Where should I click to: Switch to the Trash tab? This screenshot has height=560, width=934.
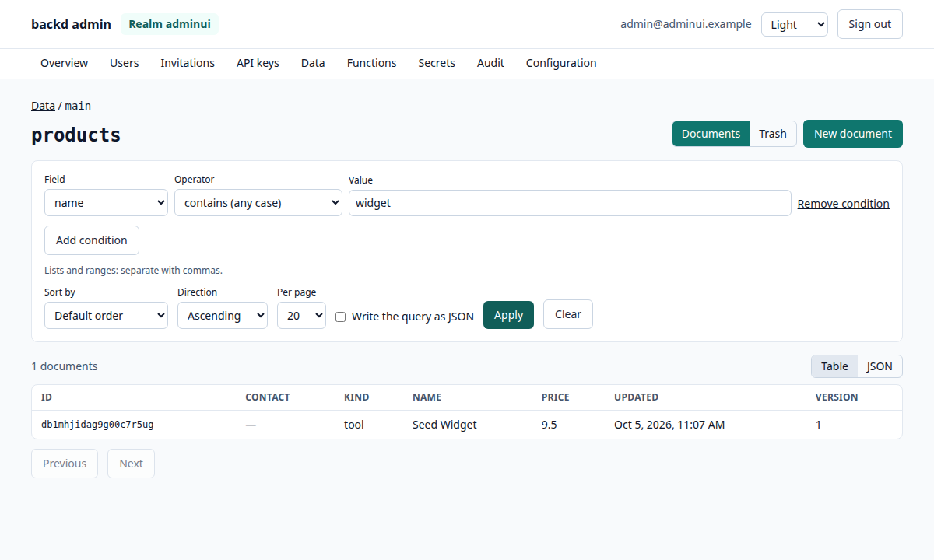tap(773, 134)
